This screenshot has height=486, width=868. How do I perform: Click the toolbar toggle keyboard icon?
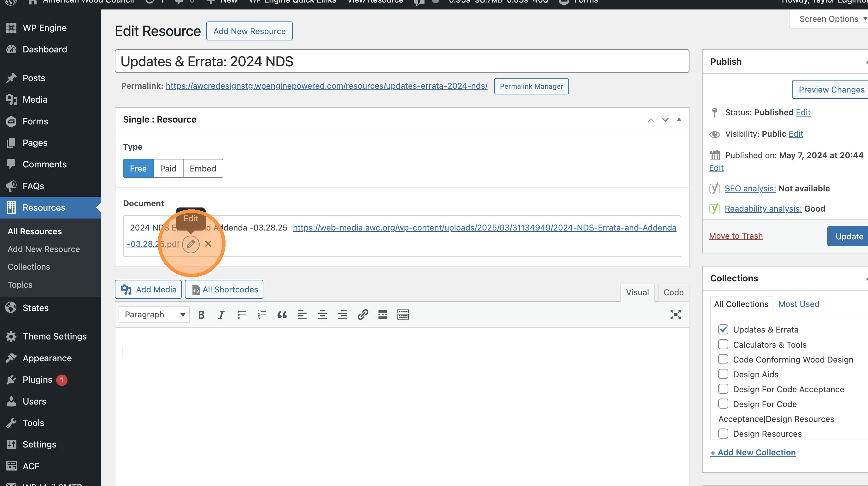pyautogui.click(x=403, y=315)
